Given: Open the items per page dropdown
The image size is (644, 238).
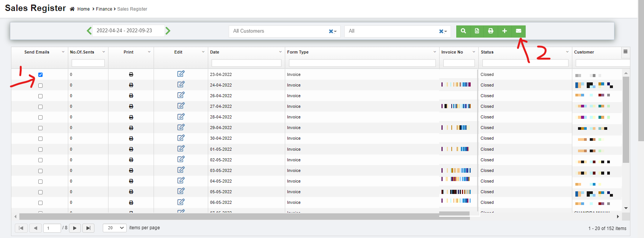Looking at the screenshot, I should point(115,228).
